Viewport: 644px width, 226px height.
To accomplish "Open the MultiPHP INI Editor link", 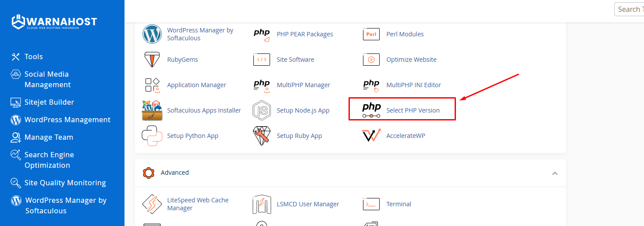I will click(413, 85).
